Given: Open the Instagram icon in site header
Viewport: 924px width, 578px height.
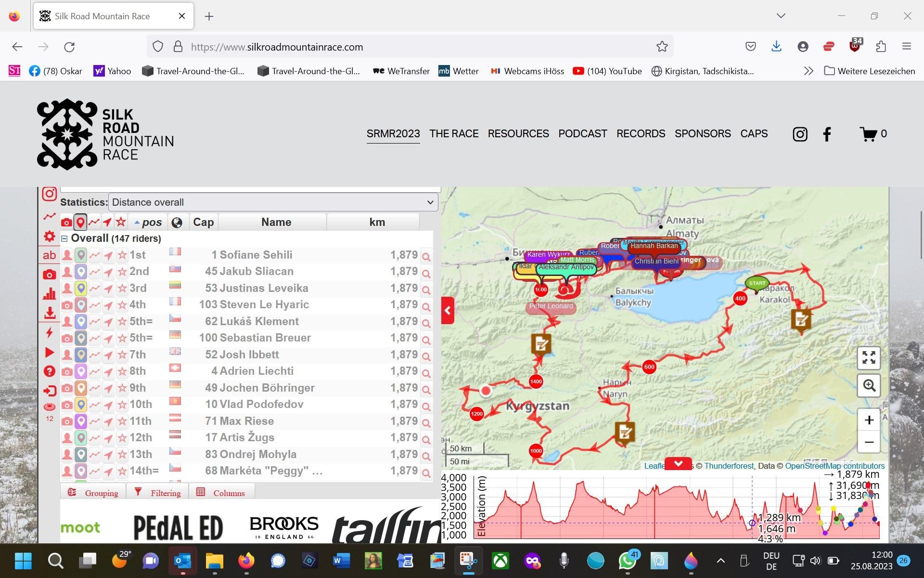Looking at the screenshot, I should (x=800, y=134).
